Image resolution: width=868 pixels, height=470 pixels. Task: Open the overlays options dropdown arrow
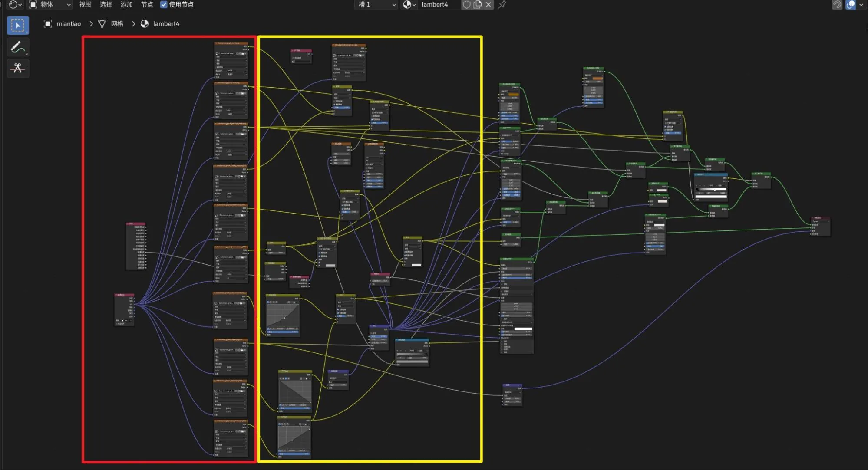pyautogui.click(x=861, y=5)
